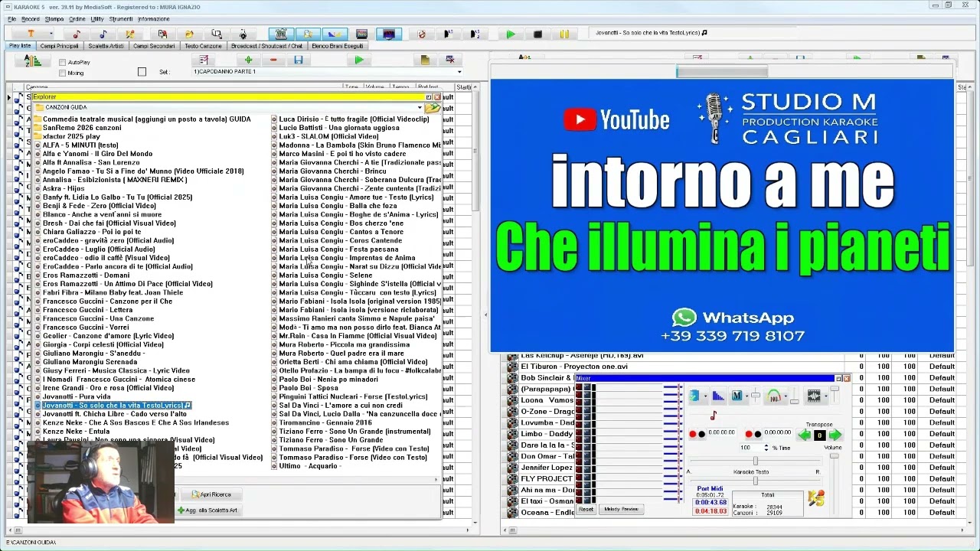980x551 pixels.
Task: Adjust the % Time spinner arrows
Action: click(x=768, y=448)
